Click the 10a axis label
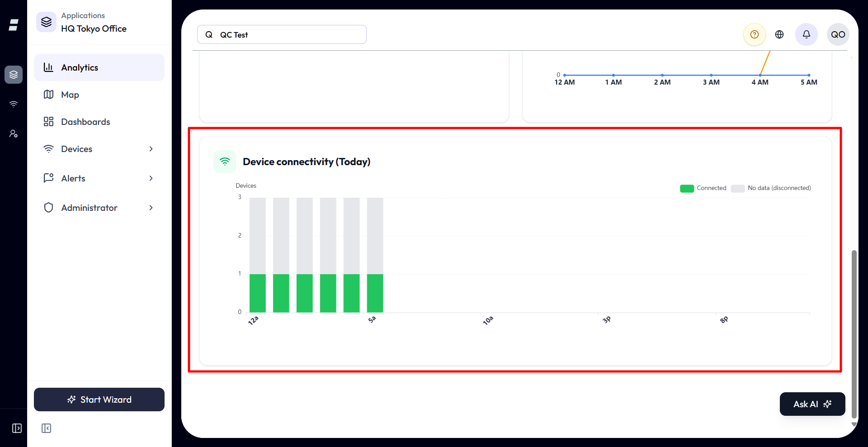The width and height of the screenshot is (868, 447). [488, 320]
